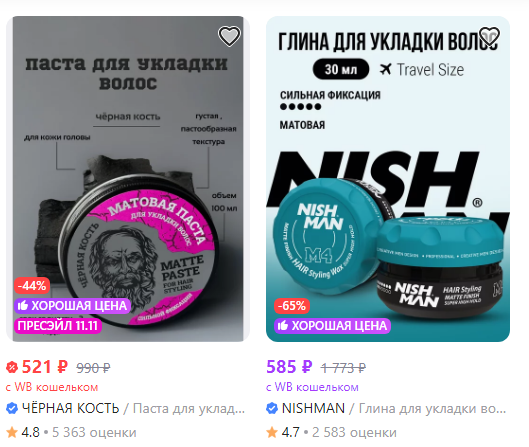The height and width of the screenshot is (447, 529).
Task: Click the Пресэйл 11.11 promo badge
Action: click(58, 326)
